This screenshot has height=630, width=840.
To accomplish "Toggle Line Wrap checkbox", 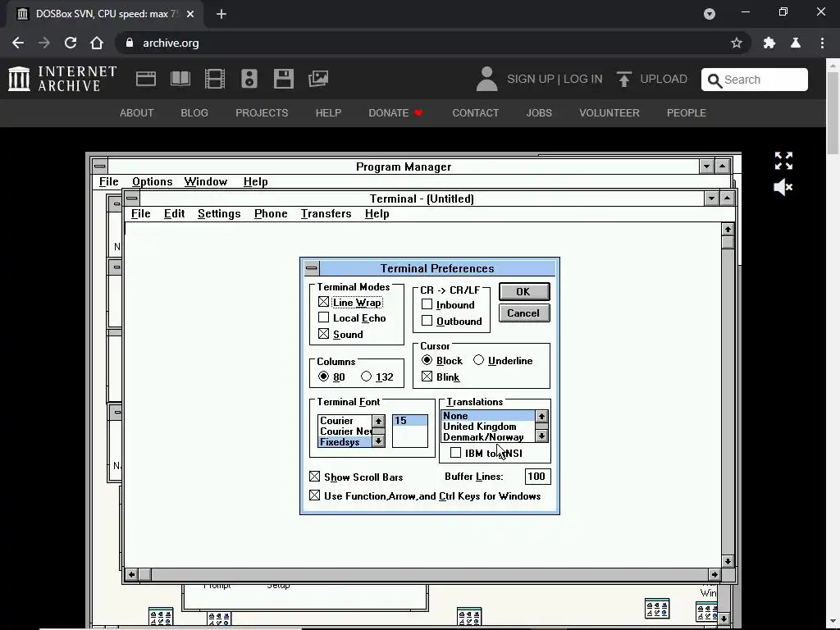I will click(323, 302).
